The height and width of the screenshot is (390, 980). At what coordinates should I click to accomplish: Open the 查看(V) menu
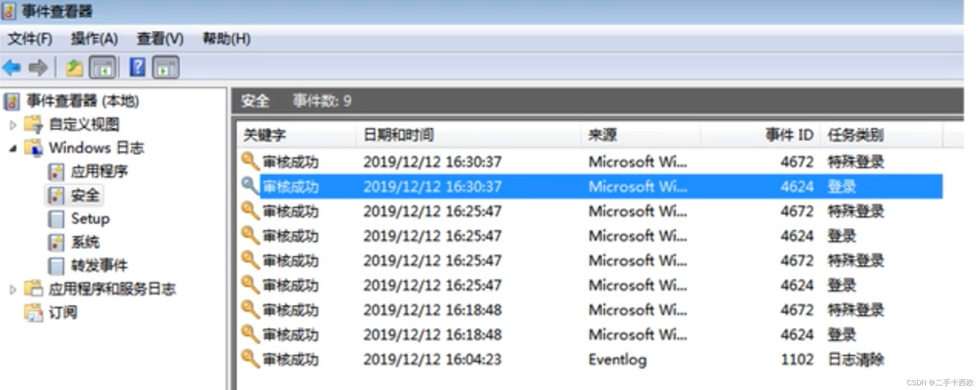click(x=160, y=39)
